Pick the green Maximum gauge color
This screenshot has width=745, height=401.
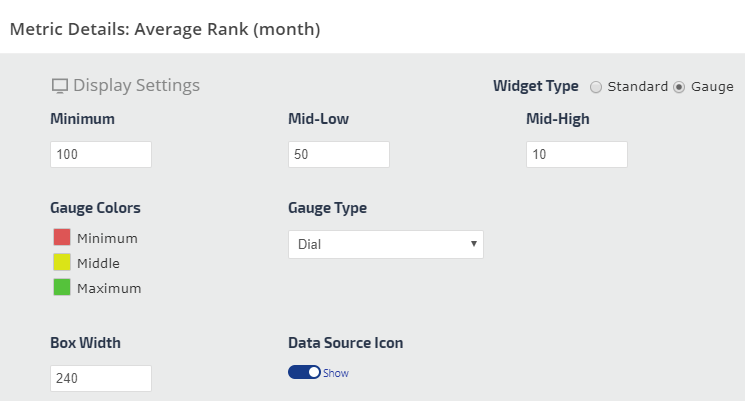pyautogui.click(x=62, y=288)
